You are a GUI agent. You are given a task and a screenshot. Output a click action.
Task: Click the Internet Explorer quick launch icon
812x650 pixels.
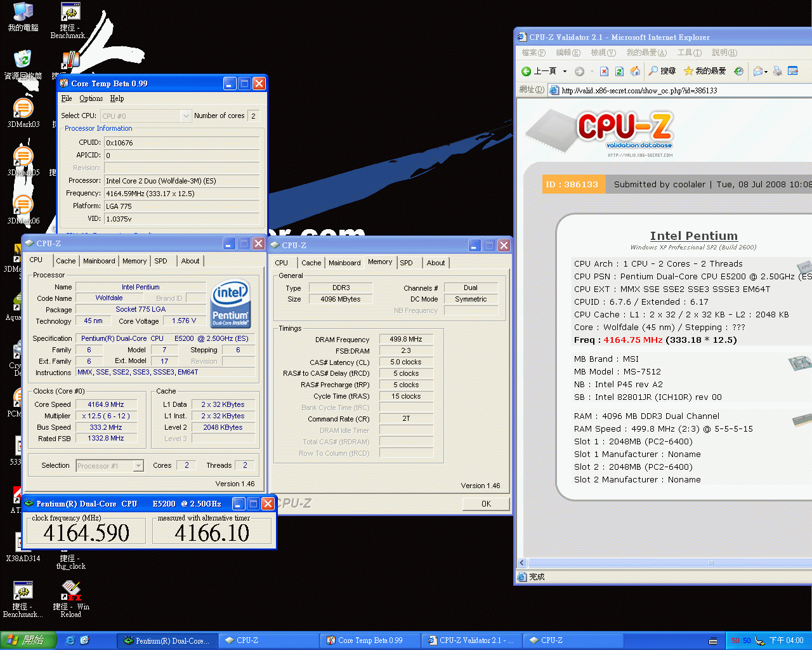tap(70, 640)
